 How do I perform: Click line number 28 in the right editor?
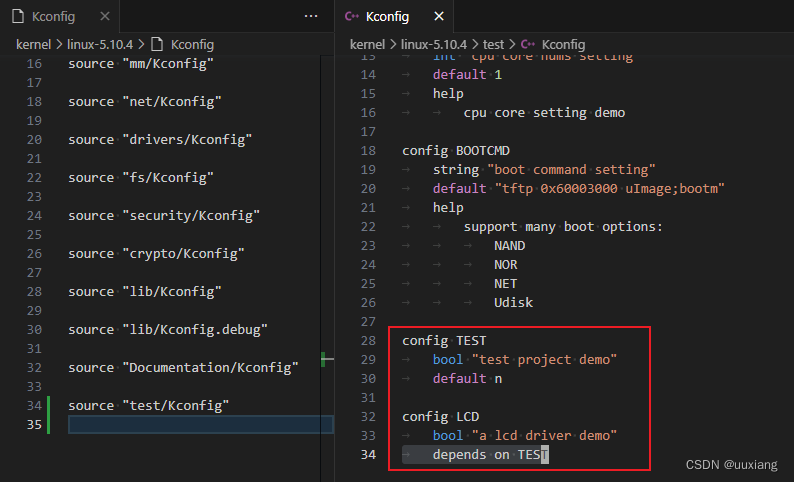[368, 341]
